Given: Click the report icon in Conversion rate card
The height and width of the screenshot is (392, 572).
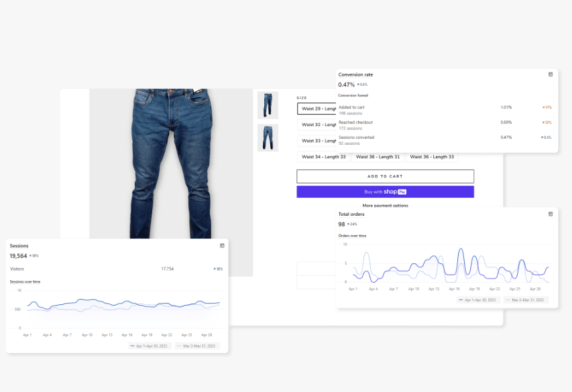Looking at the screenshot, I should [551, 74].
